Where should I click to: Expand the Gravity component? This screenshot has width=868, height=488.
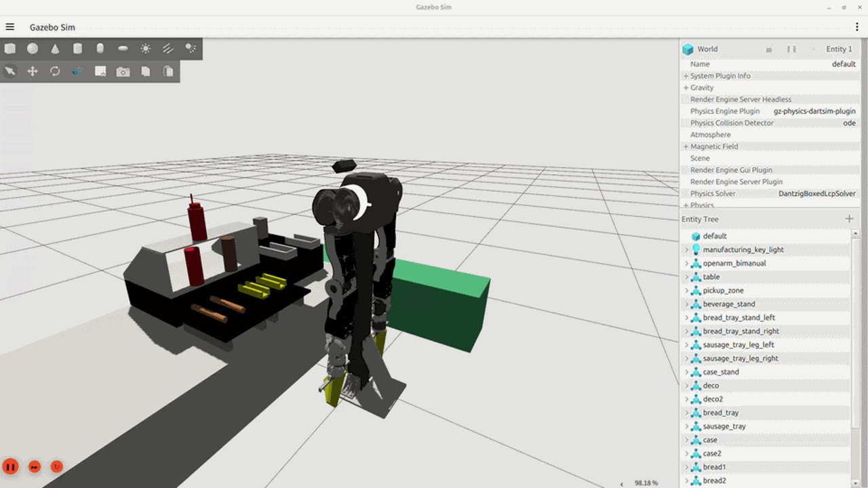pos(686,87)
